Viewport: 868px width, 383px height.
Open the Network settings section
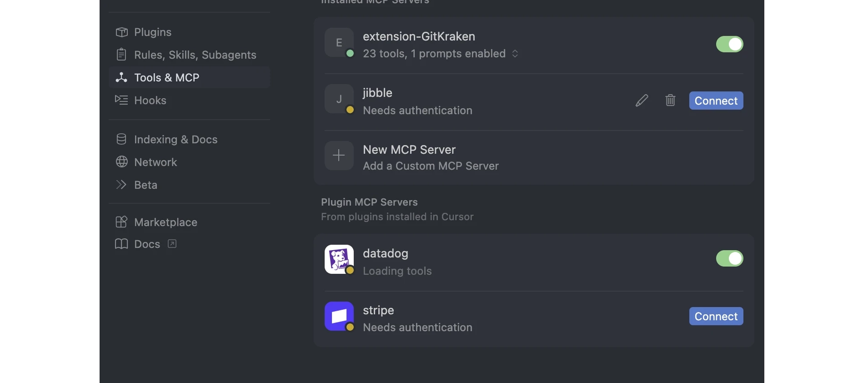coord(189,162)
